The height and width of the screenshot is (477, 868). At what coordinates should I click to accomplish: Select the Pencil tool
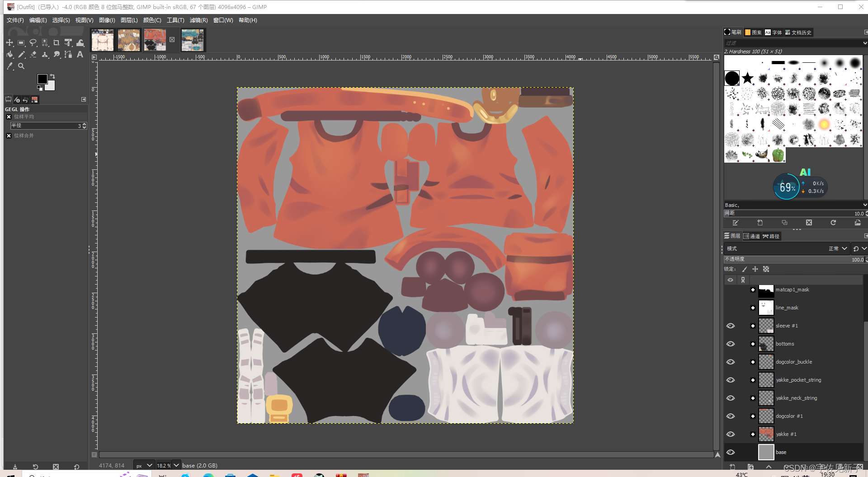click(x=21, y=54)
